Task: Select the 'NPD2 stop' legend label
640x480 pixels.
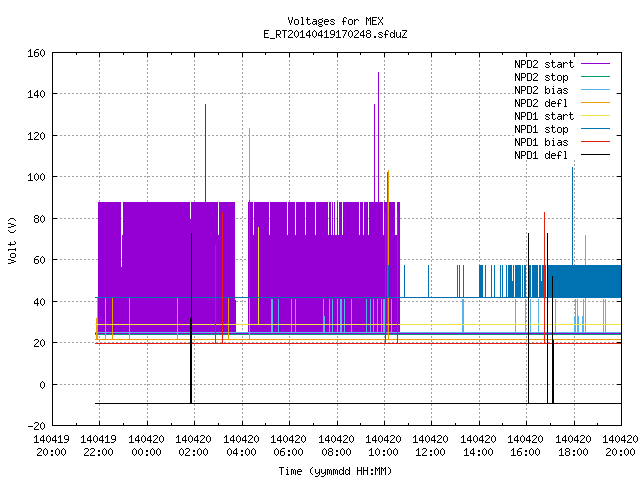Action: [541, 77]
